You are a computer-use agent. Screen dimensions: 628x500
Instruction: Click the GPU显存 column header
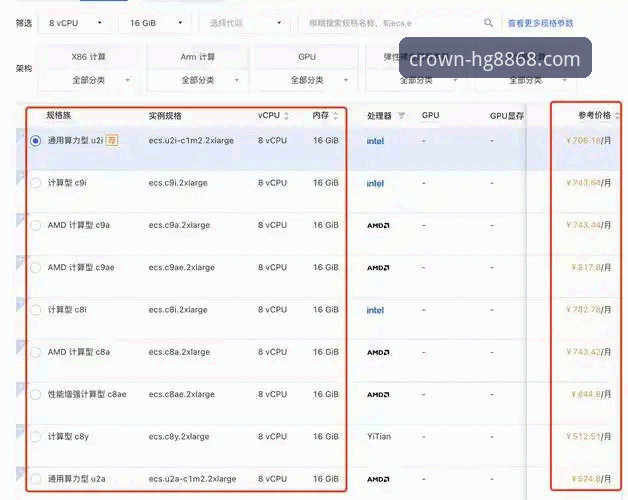[x=507, y=116]
